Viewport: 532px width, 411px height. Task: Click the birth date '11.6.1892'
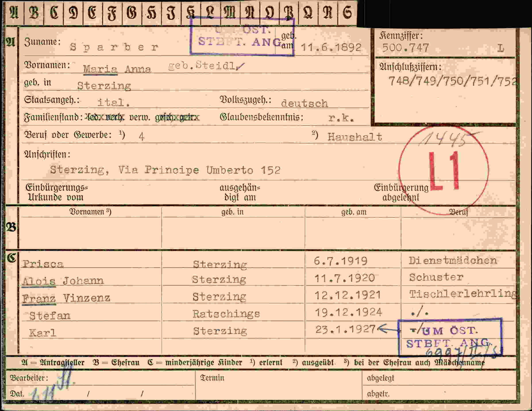tap(331, 47)
